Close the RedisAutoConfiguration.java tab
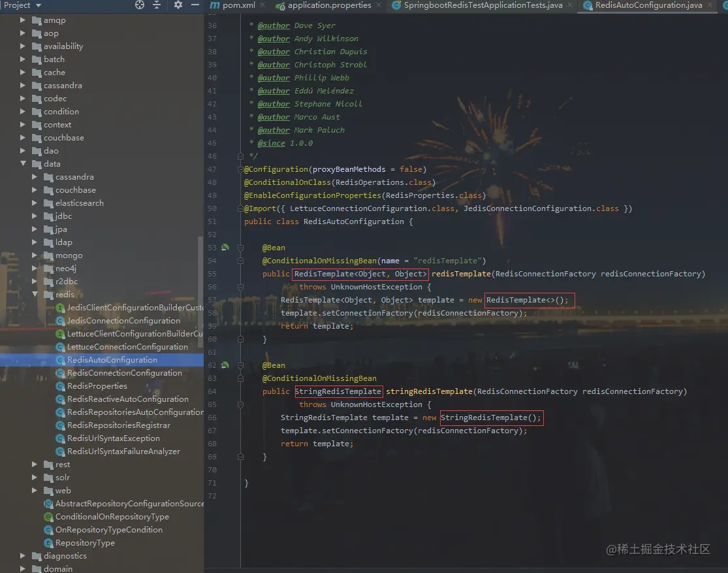The width and height of the screenshot is (728, 573). tap(710, 5)
